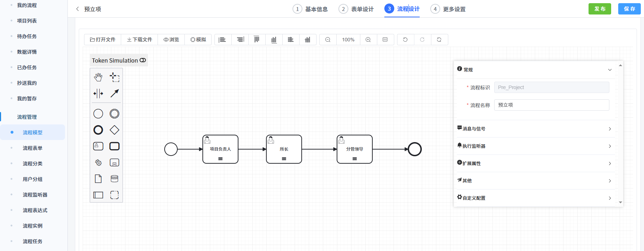Click 下载文件 button
Viewport: 644px width, 251px height.
click(x=140, y=40)
